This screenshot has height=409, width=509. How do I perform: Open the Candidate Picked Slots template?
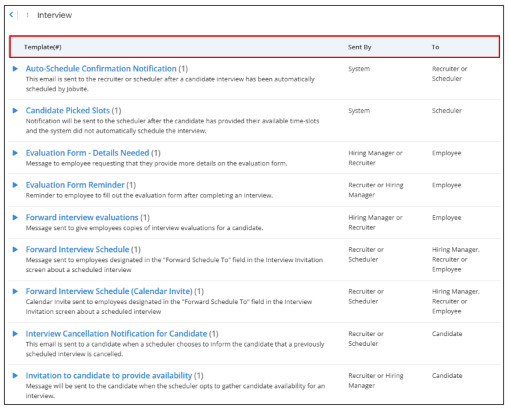(68, 110)
